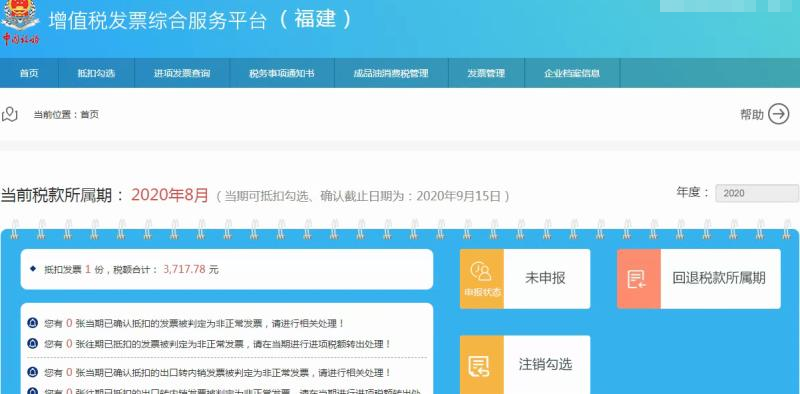800x394 pixels.
Task: Open the 进项发票查询 menu
Action: click(x=182, y=73)
